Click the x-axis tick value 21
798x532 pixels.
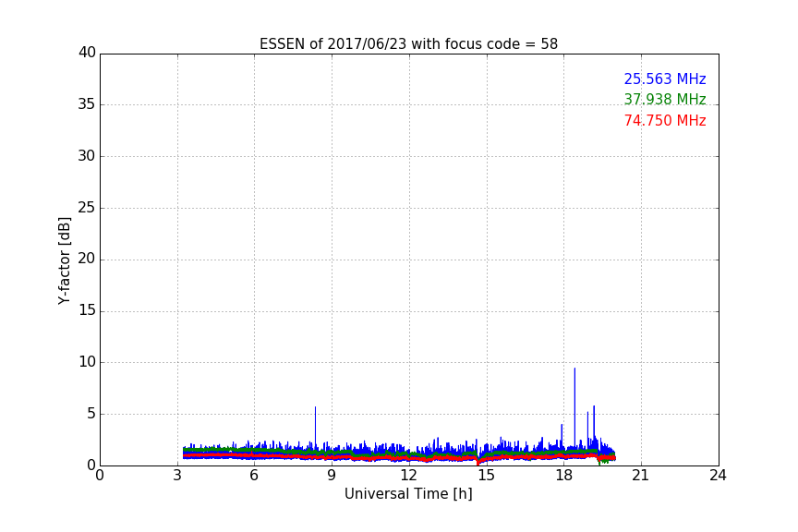tap(641, 476)
